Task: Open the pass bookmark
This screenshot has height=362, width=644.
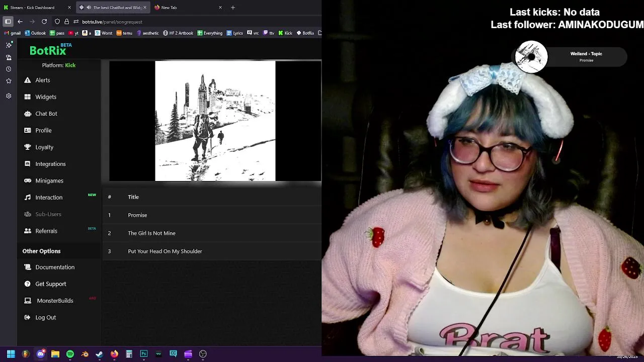Action: click(57, 33)
